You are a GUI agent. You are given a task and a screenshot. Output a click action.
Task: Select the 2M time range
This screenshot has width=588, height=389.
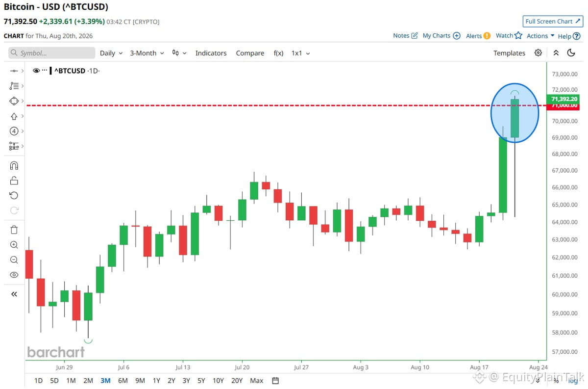(88, 381)
